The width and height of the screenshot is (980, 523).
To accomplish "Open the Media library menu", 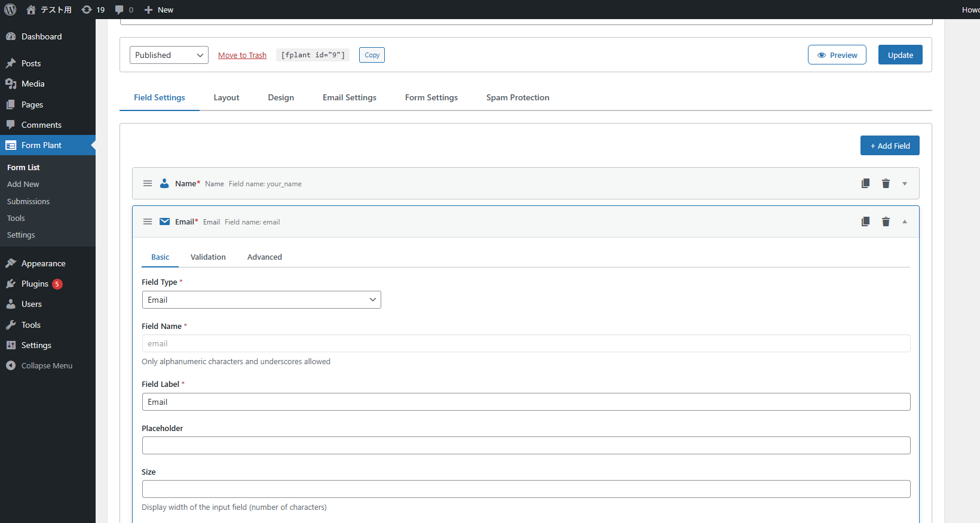I will [48, 84].
